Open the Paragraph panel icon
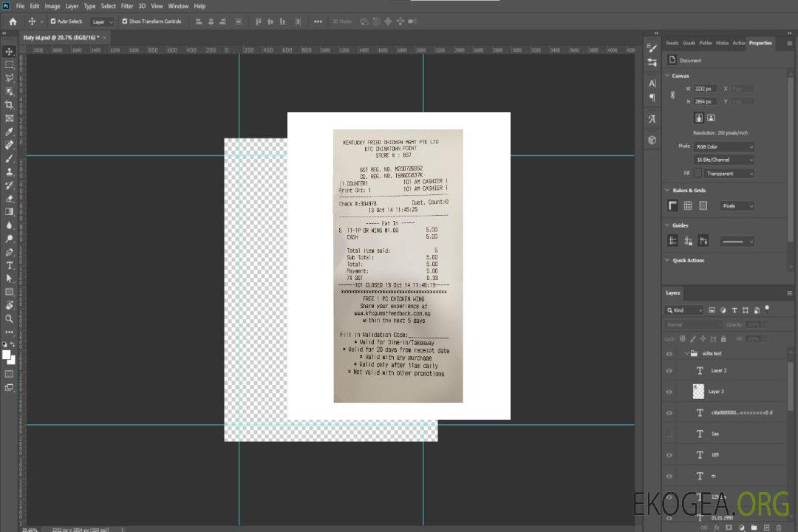The width and height of the screenshot is (798, 532). tap(652, 98)
